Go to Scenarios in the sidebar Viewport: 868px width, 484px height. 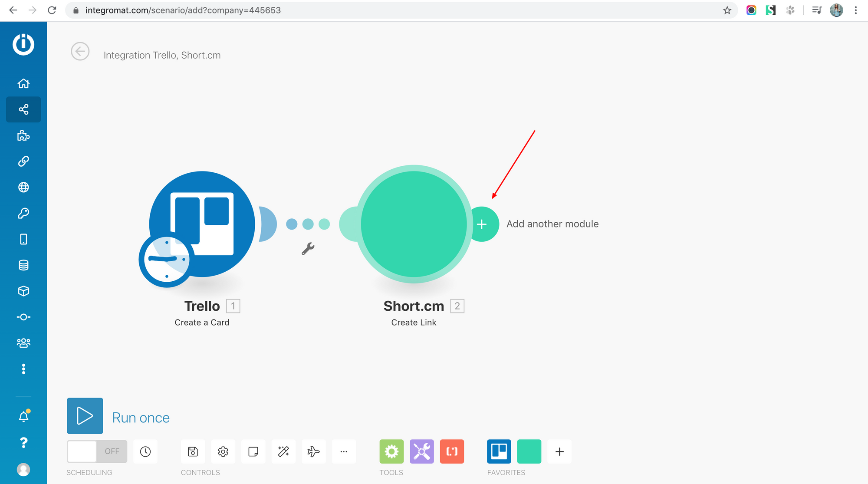23,109
